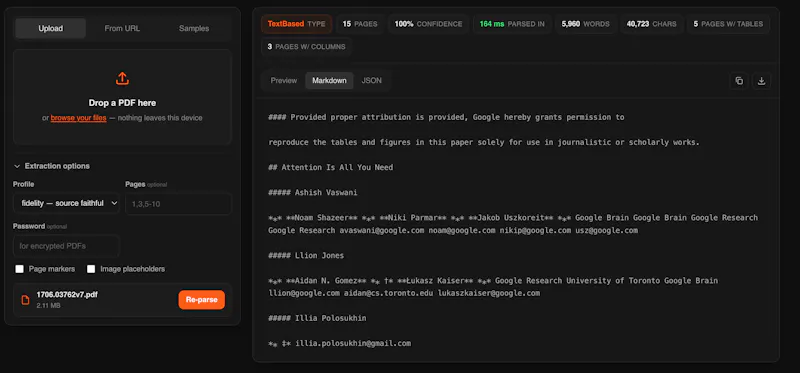Switch to the From URL tab
The width and height of the screenshot is (800, 373).
click(x=122, y=29)
